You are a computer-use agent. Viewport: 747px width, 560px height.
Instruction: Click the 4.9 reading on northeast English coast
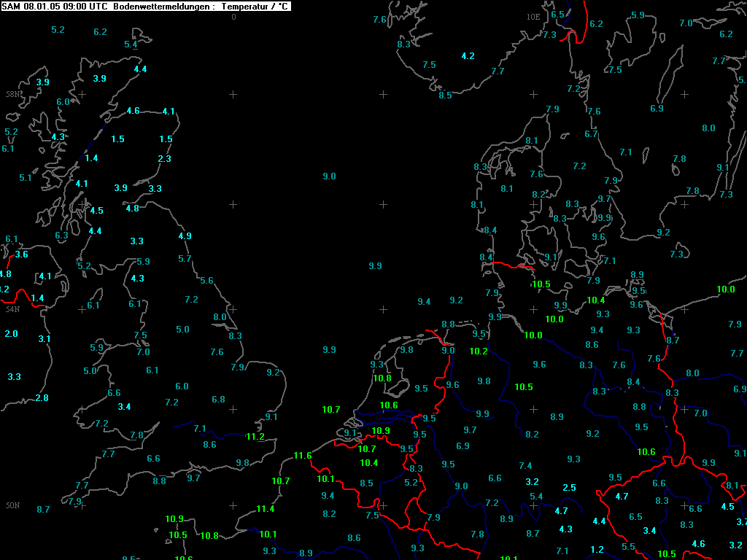point(185,236)
